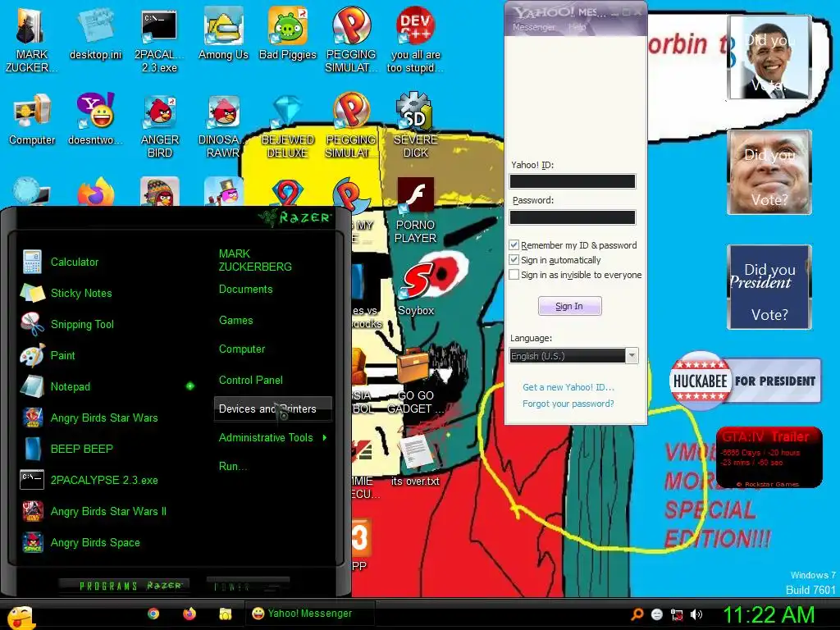840x630 pixels.
Task: Select Computer in the start menu
Action: click(x=242, y=349)
